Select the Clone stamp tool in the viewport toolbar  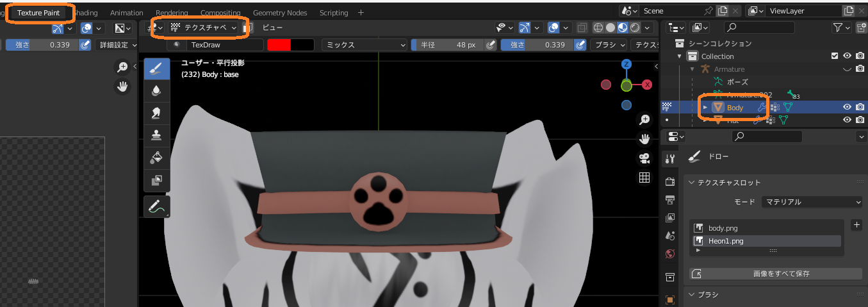[157, 135]
